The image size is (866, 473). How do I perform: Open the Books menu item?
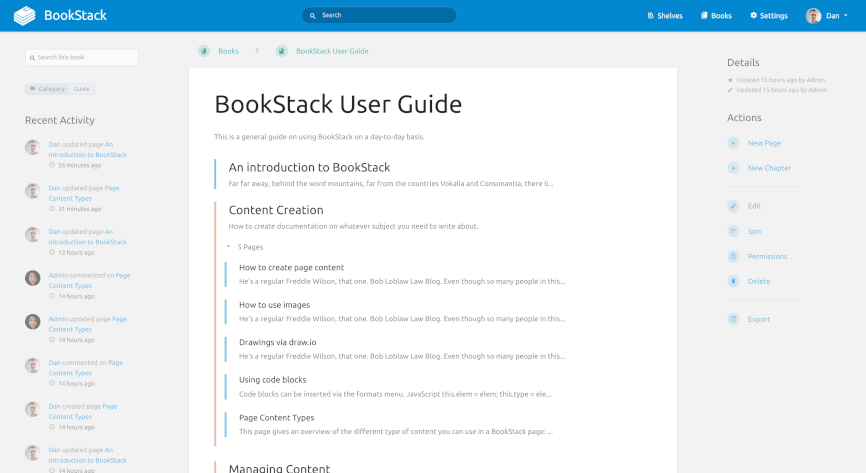[x=716, y=15]
